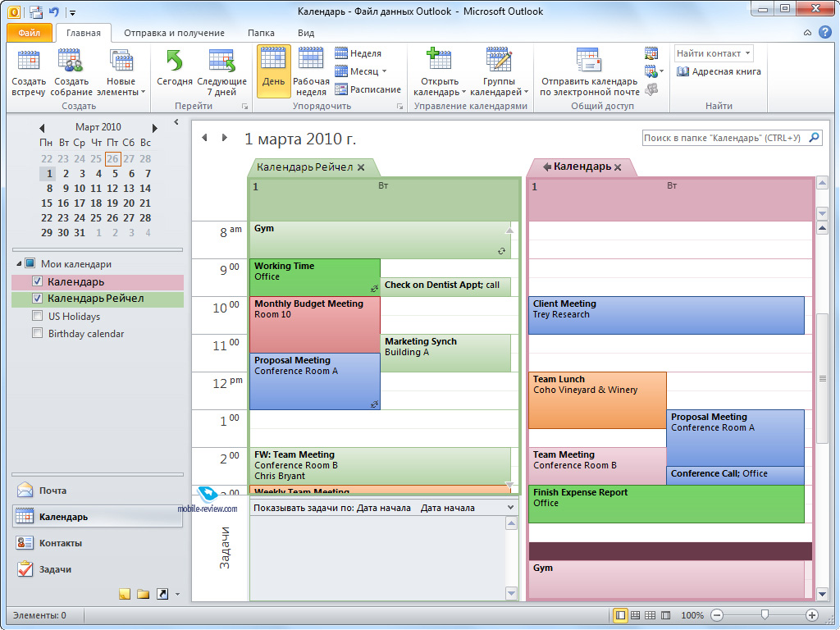The width and height of the screenshot is (840, 630).
Task: Click zoom in plus button
Action: 812,615
